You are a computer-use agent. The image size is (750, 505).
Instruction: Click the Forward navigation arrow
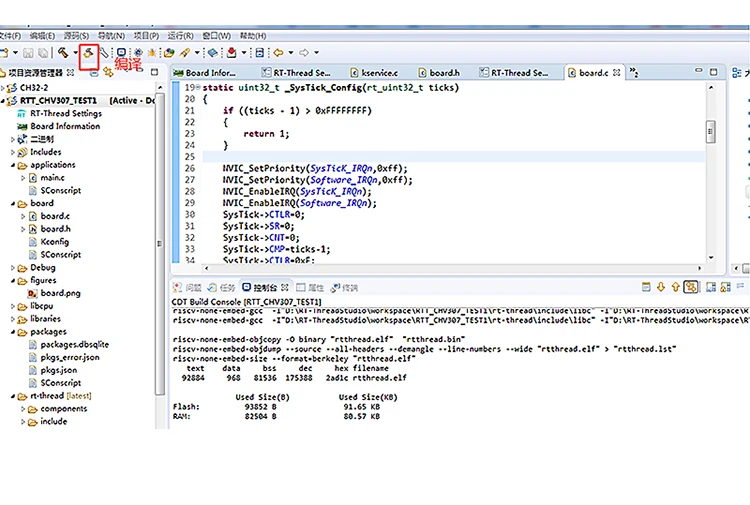coord(304,53)
